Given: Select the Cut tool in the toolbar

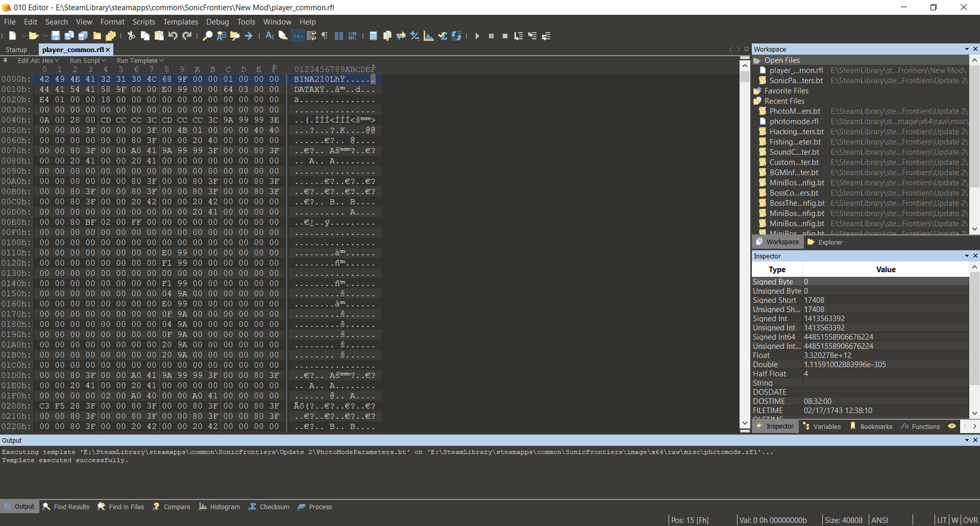Looking at the screenshot, I should coord(131,36).
